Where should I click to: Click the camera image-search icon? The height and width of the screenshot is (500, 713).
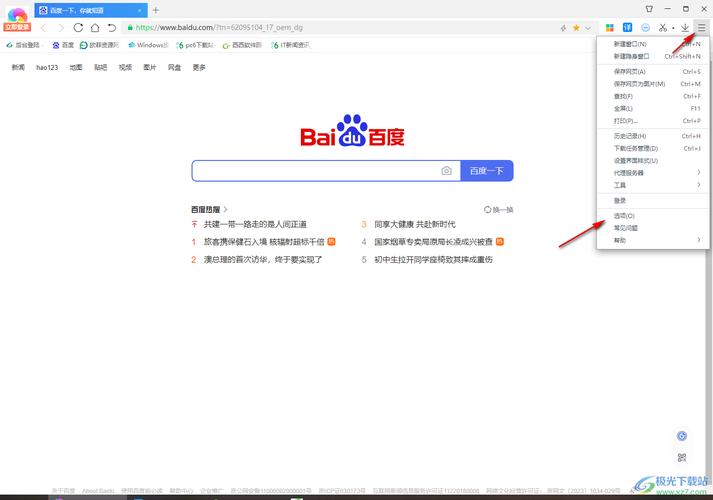tap(447, 171)
